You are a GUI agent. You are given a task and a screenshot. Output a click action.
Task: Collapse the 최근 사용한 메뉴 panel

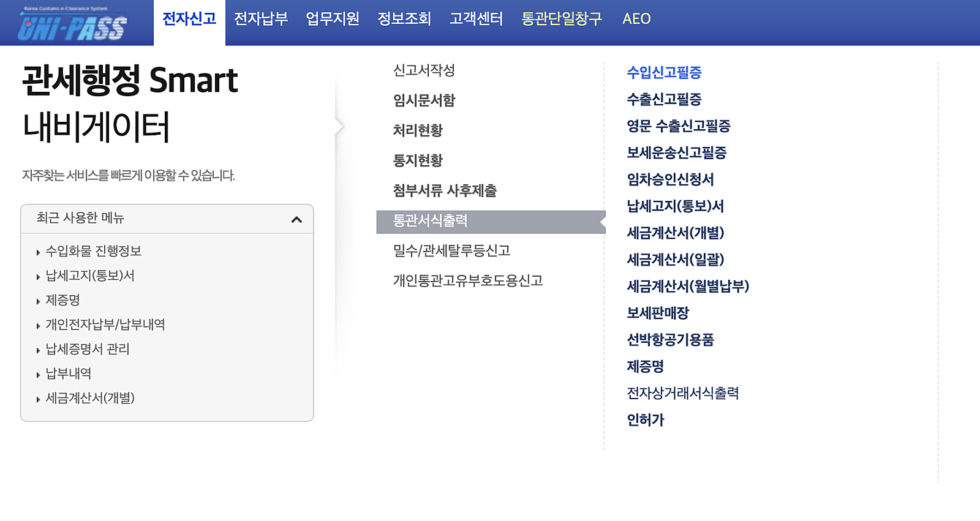[x=296, y=219]
